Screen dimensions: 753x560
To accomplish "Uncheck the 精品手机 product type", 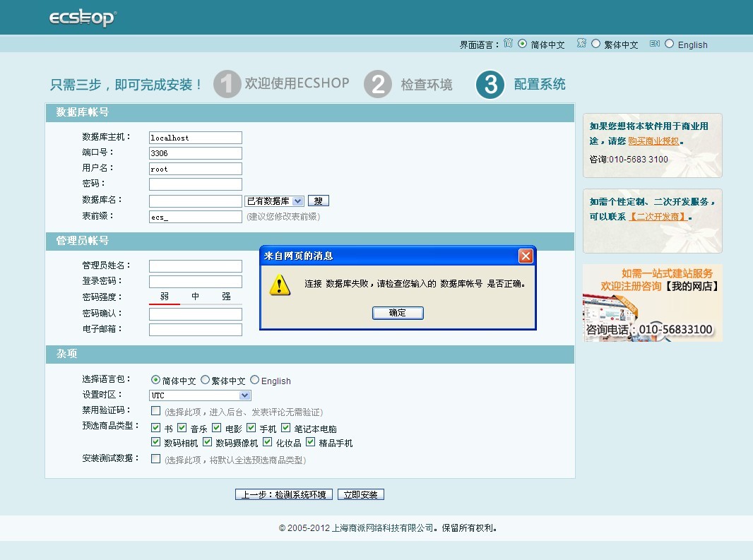I will coord(311,441).
